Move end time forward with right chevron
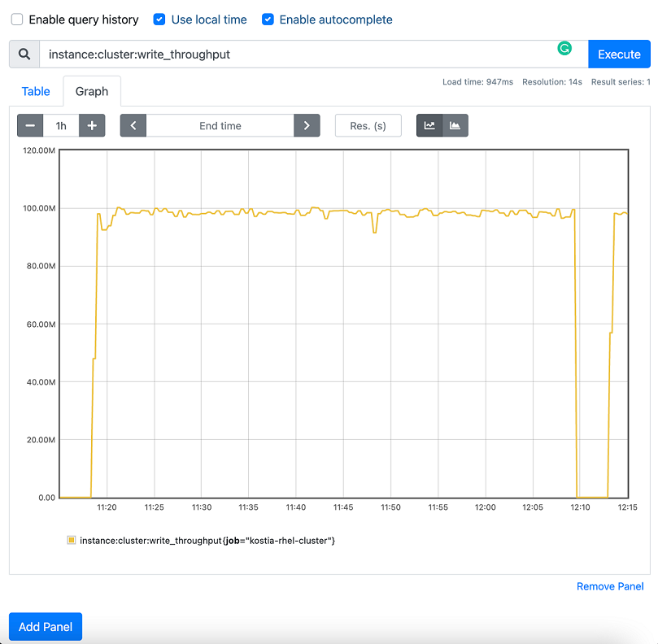 click(x=307, y=125)
